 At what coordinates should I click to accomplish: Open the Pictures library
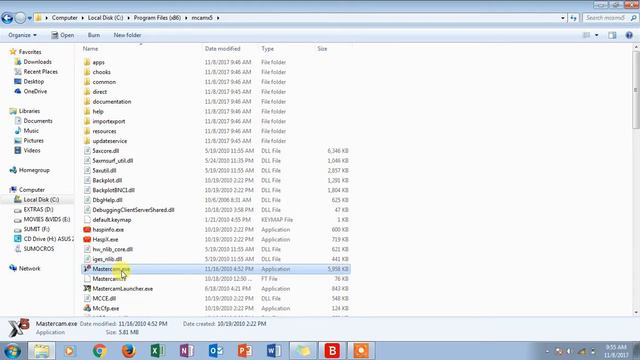(x=33, y=140)
